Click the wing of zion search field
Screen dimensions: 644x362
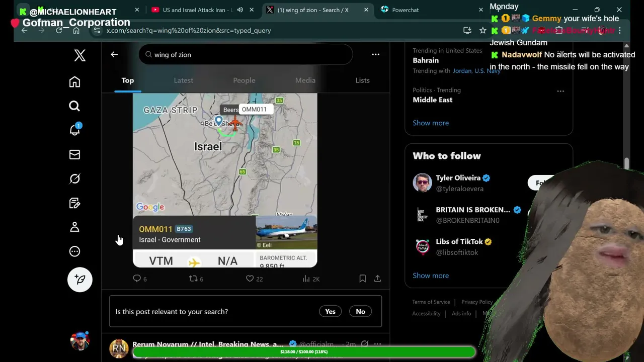point(246,54)
